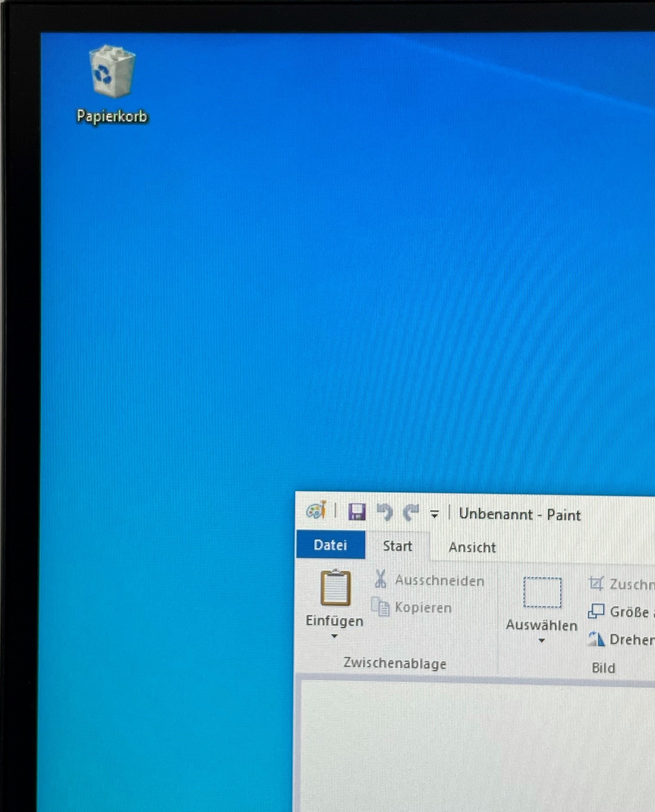Screen dimensions: 655x812
Task: Click the Save floppy disk icon
Action: [357, 512]
